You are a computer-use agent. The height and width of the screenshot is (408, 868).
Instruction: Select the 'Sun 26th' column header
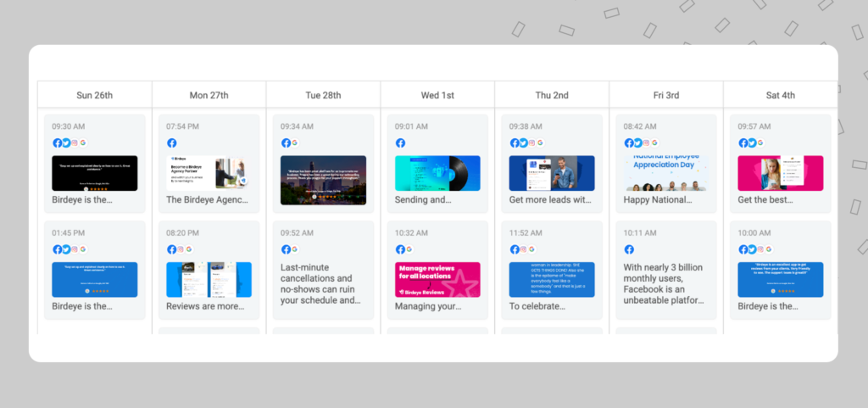click(x=95, y=95)
